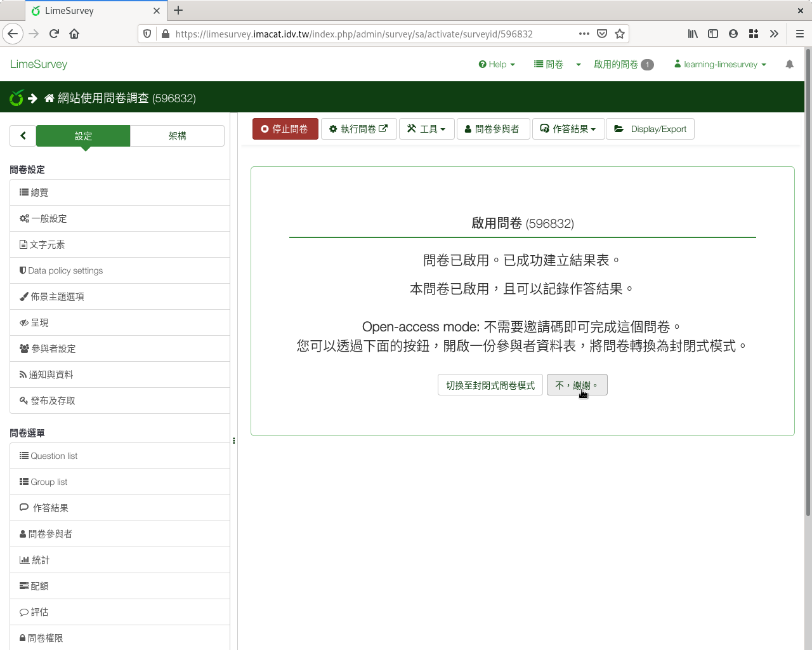Collapse the sidebar with back chevron

click(23, 135)
